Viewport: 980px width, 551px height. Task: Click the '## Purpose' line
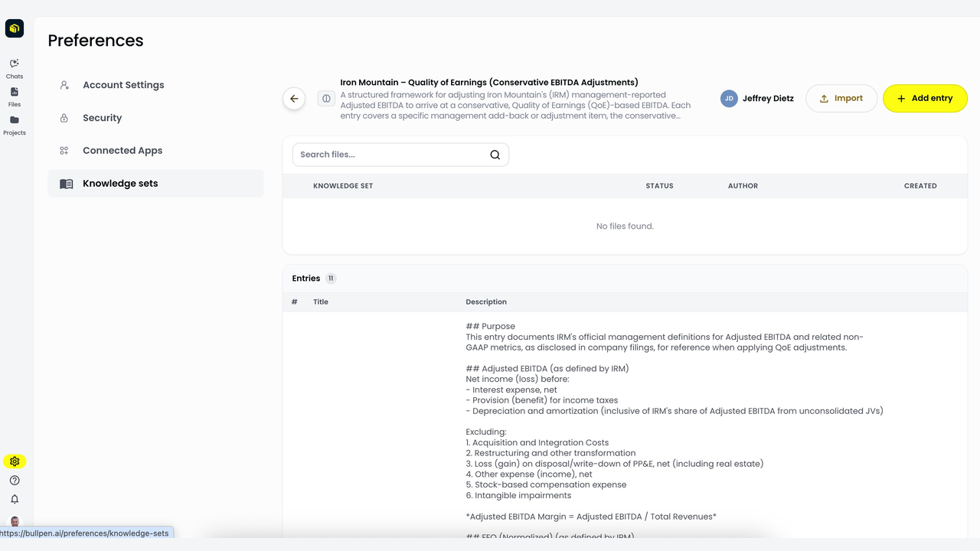[491, 326]
